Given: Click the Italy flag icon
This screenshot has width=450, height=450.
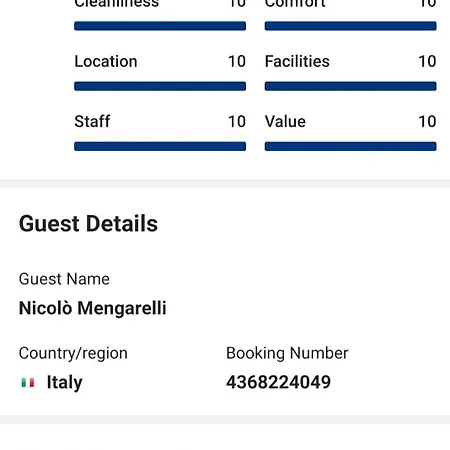Looking at the screenshot, I should (x=28, y=382).
